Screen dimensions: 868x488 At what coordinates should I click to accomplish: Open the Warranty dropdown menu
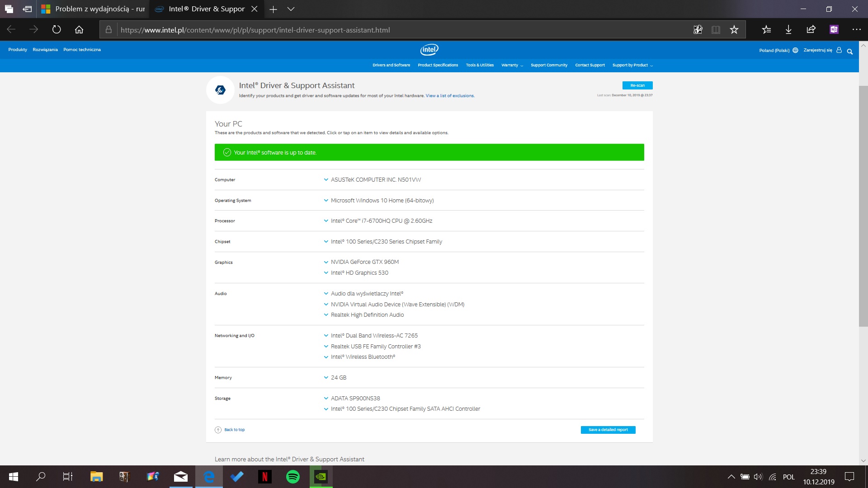coord(512,65)
